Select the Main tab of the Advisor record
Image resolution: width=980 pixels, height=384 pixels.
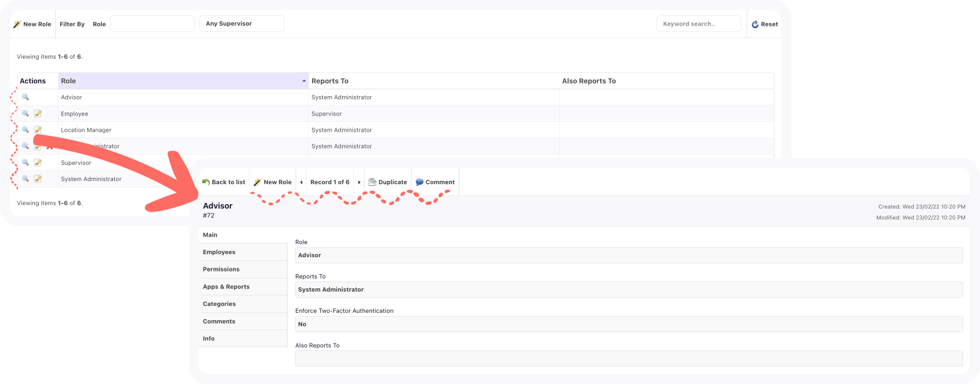243,235
